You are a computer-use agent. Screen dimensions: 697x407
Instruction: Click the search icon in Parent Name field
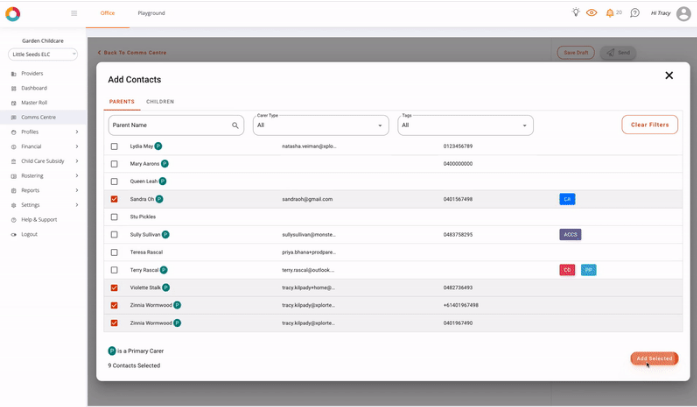pyautogui.click(x=235, y=126)
